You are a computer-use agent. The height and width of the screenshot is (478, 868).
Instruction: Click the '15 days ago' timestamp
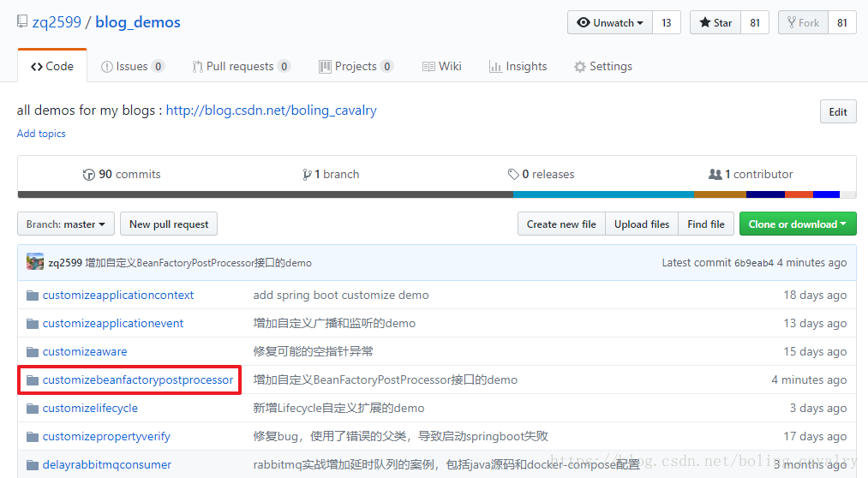[x=815, y=351]
